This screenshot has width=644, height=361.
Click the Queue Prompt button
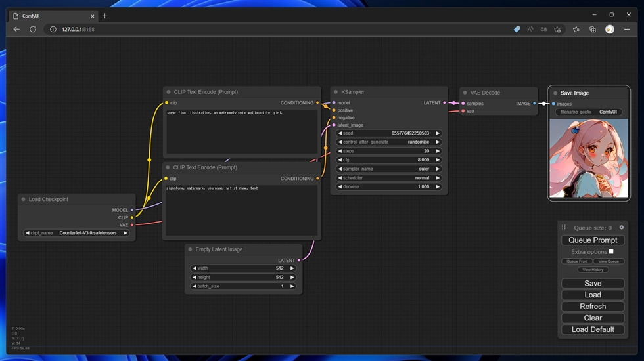pos(593,240)
